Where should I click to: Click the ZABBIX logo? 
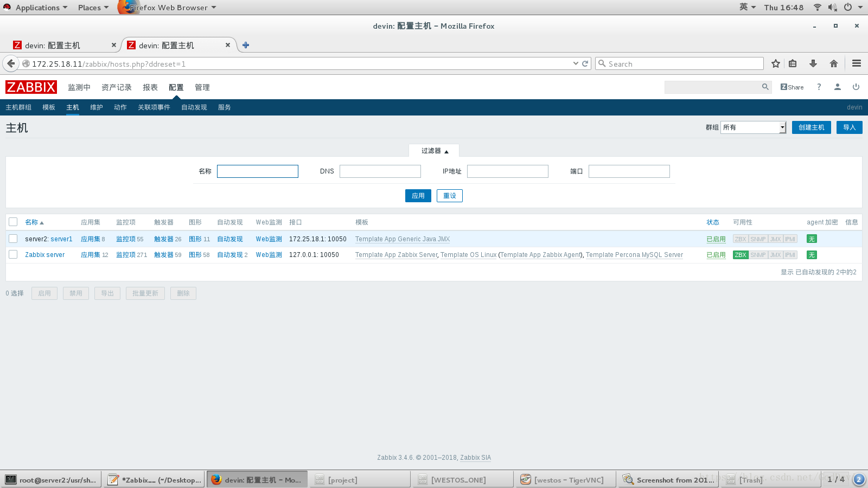31,87
